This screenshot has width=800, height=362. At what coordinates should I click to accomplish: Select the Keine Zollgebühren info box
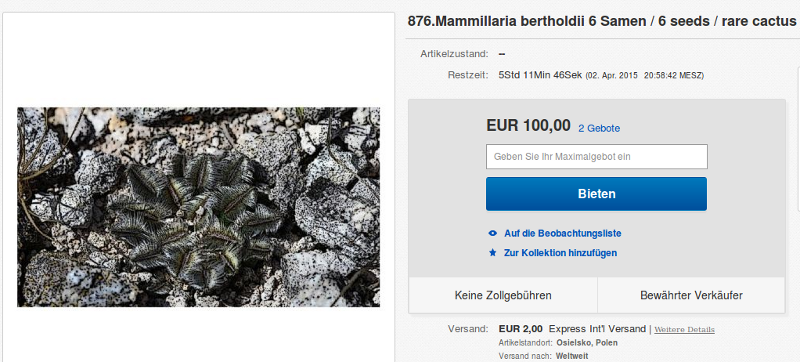click(x=503, y=295)
